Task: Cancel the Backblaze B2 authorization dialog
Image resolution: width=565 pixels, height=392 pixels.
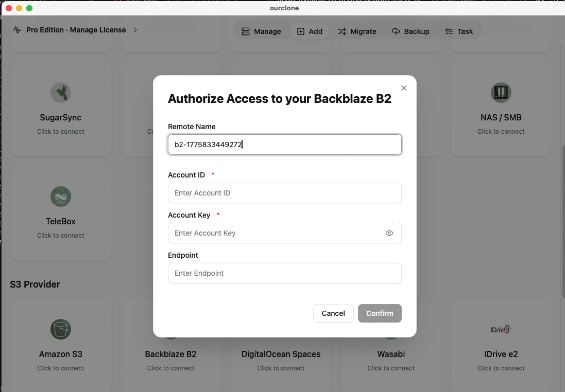Action: 333,313
